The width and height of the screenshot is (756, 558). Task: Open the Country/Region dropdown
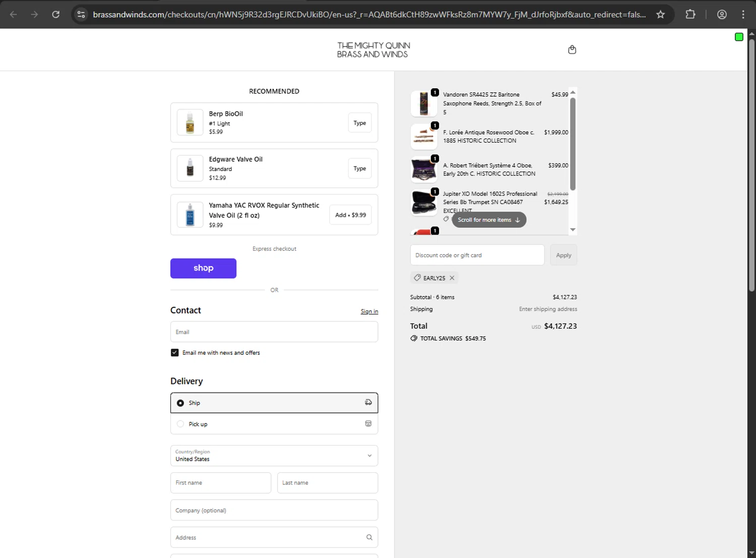click(274, 456)
